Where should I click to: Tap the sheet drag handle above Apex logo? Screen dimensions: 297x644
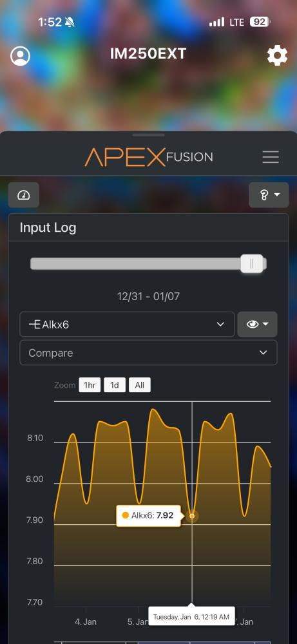click(x=148, y=135)
